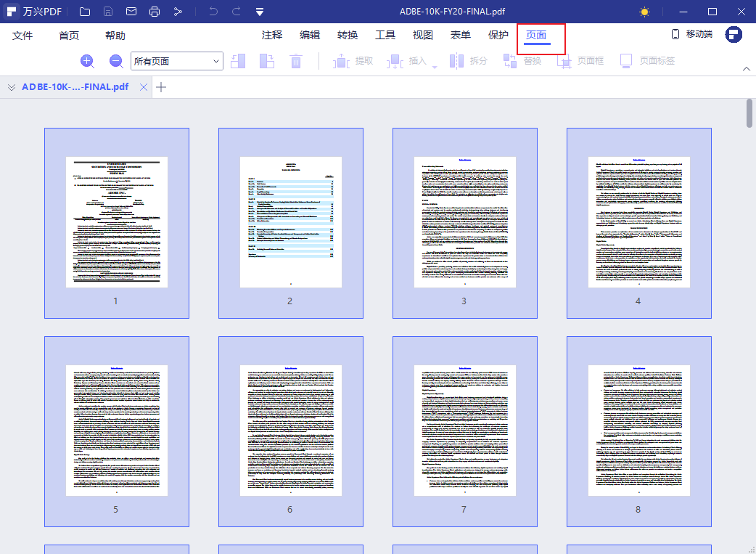Toggle the sun theme icon
This screenshot has height=554, width=756.
644,12
